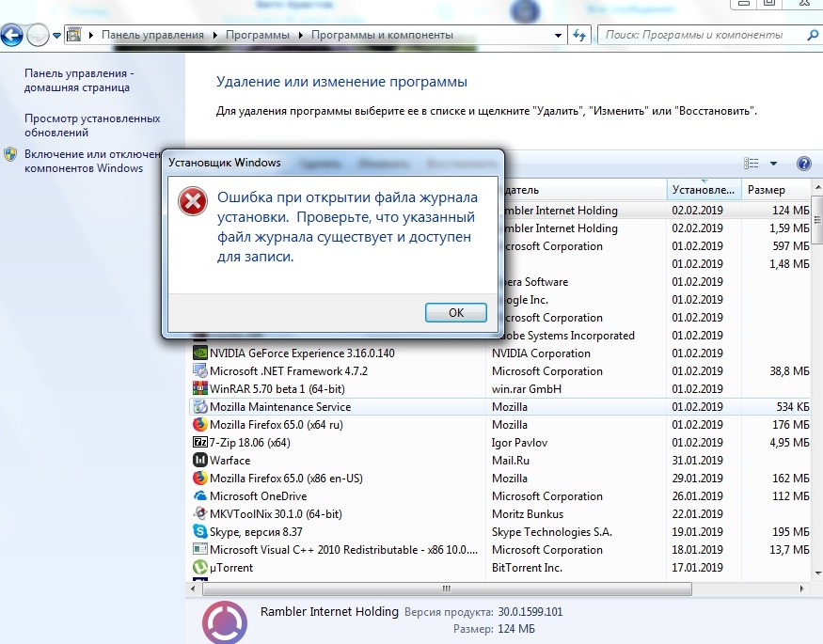Click the horizontal scrollbar right arrow

[801, 589]
